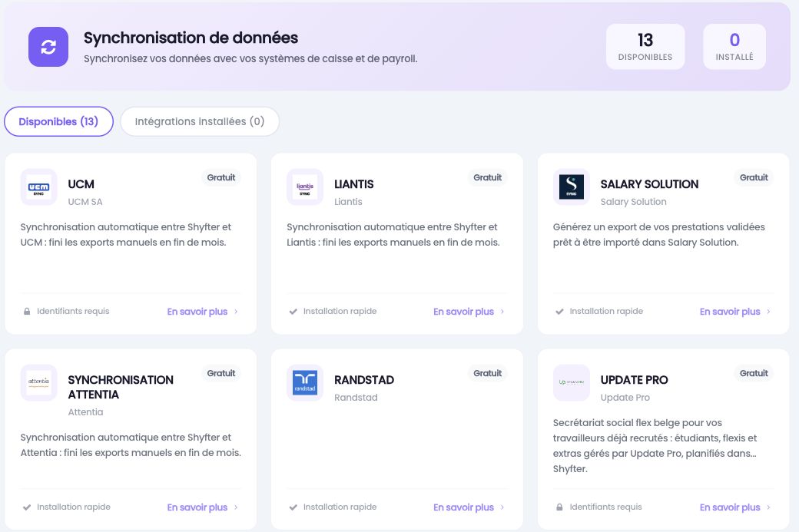The image size is (799, 532).
Task: Click the checkmark icon on Attentia card
Action: [x=27, y=507]
